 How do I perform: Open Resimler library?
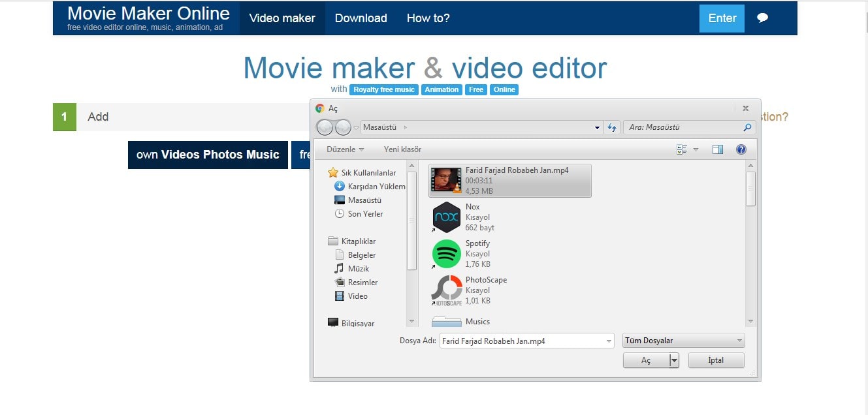pos(356,283)
